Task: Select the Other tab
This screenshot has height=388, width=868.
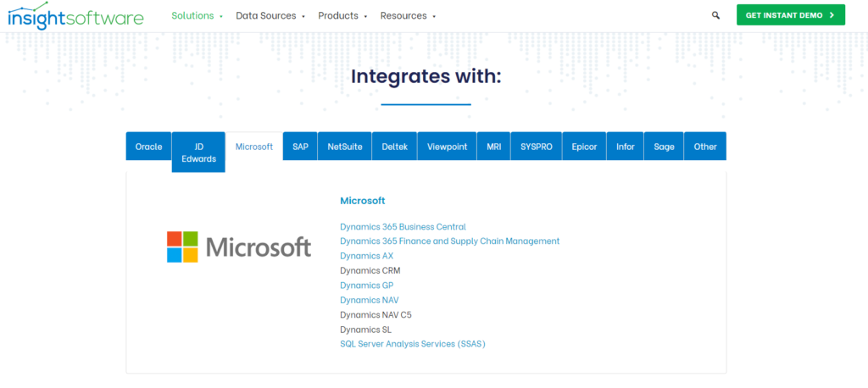Action: coord(705,147)
